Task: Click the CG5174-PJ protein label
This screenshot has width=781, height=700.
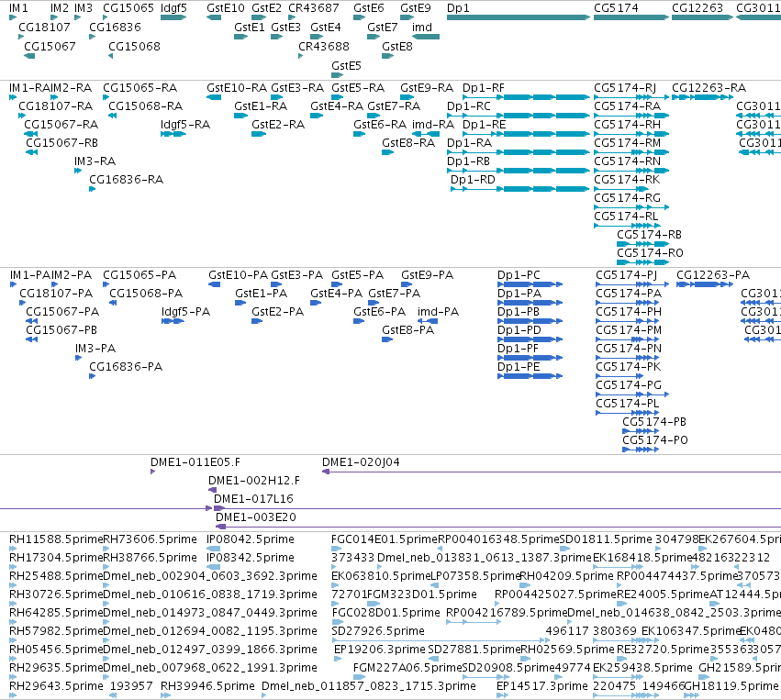Action: (x=626, y=275)
